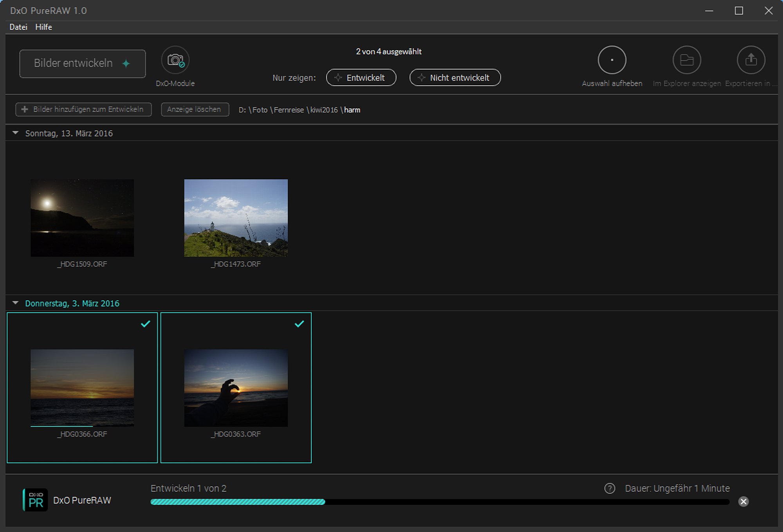Click the Entwickeln progress bar

click(439, 502)
